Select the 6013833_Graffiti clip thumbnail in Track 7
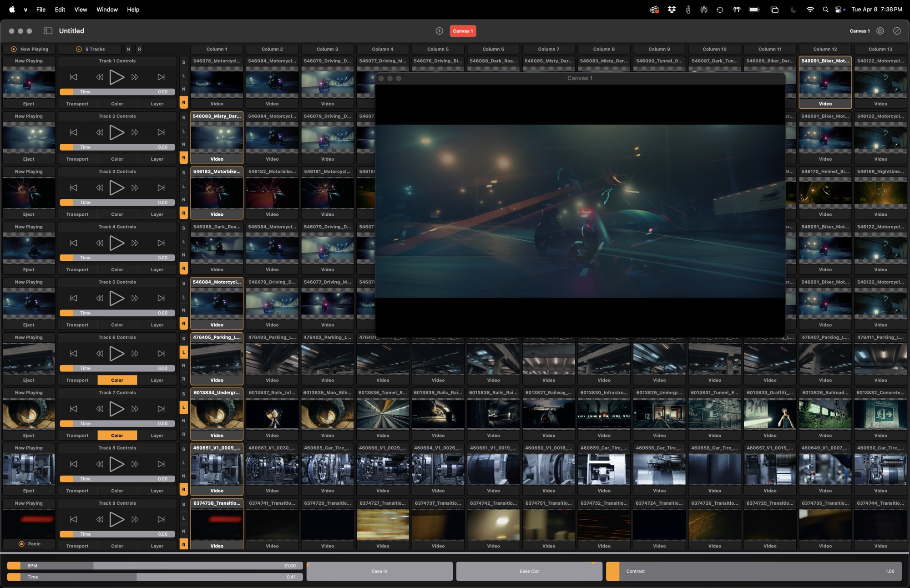This screenshot has height=588, width=910. coord(770,414)
